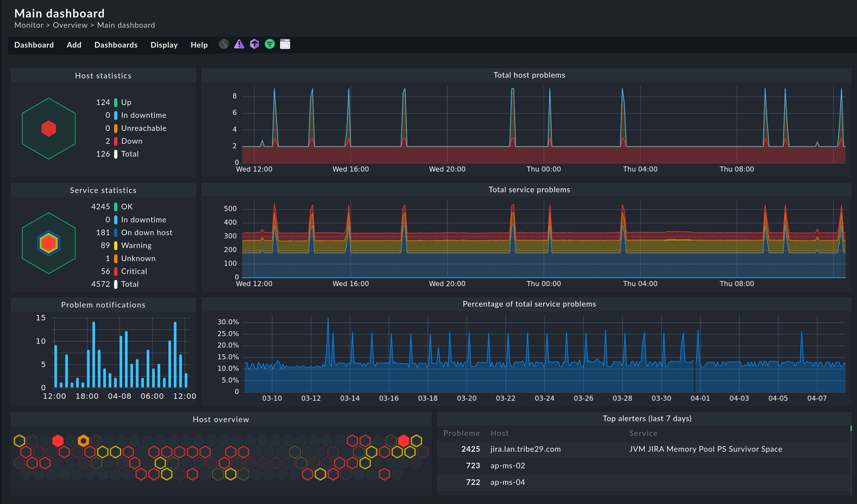
Task: Open the Dashboards menu
Action: (x=116, y=45)
